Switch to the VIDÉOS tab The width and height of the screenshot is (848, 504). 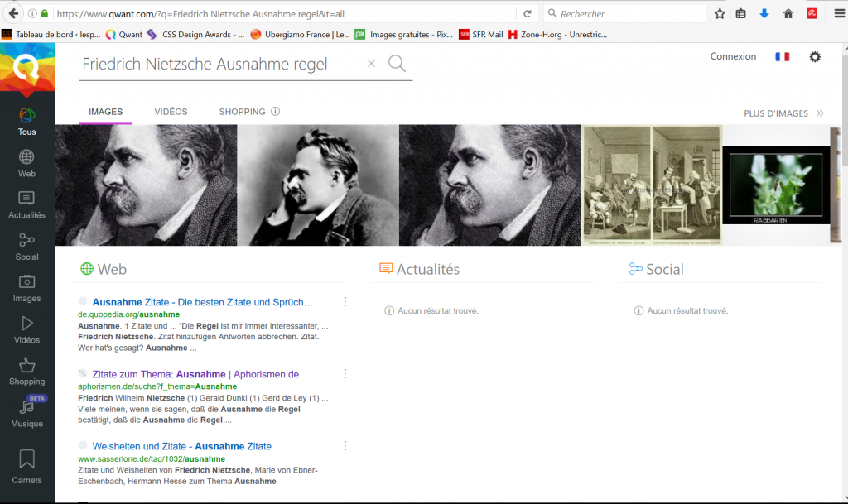point(171,112)
